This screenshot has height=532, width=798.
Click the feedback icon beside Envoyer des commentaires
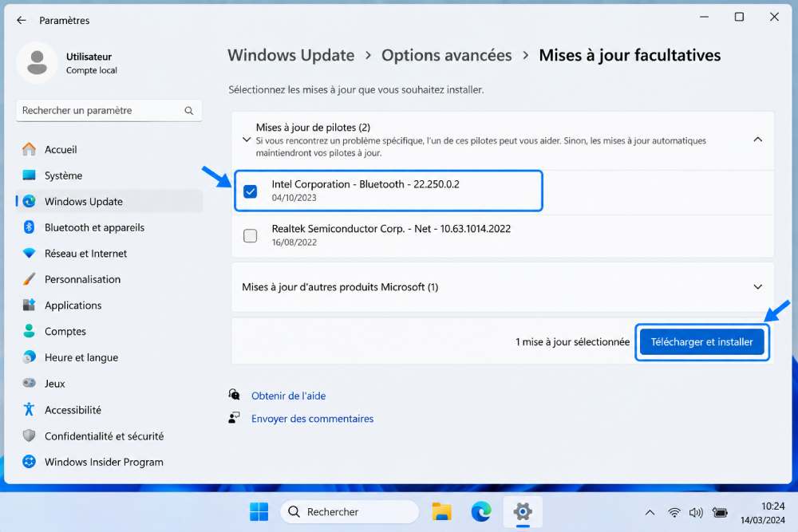point(234,418)
